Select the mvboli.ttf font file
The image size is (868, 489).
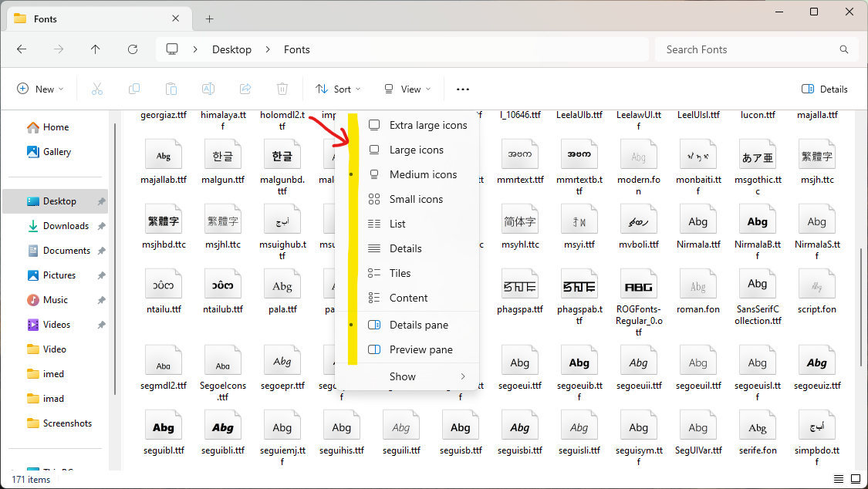(639, 227)
